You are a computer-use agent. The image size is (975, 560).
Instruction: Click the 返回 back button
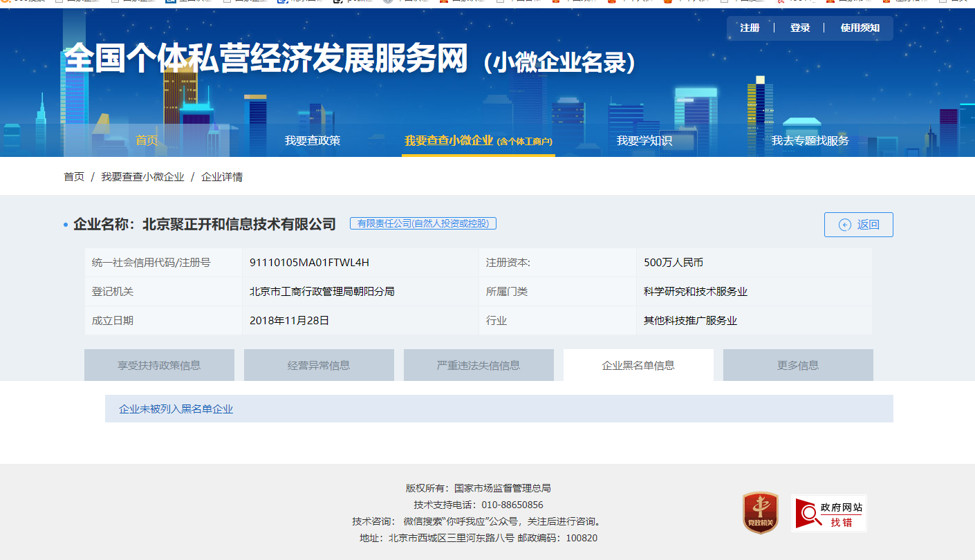(x=858, y=225)
